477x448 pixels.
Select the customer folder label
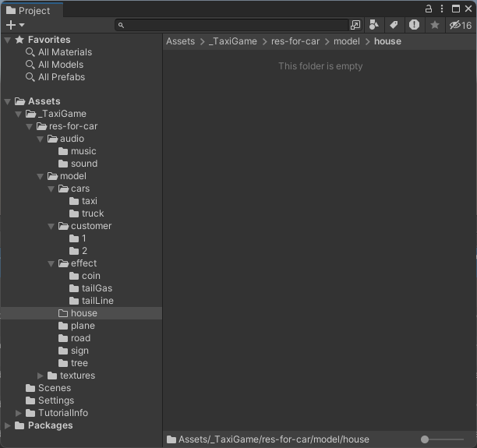[x=91, y=226]
